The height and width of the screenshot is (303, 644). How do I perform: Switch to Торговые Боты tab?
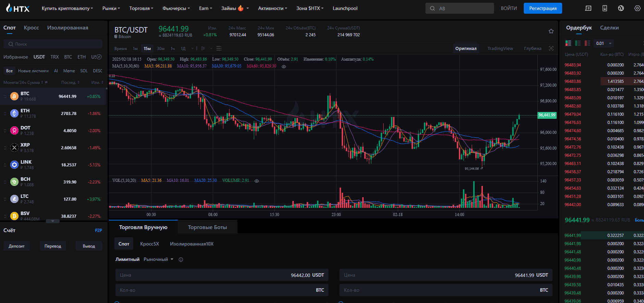[207, 227]
